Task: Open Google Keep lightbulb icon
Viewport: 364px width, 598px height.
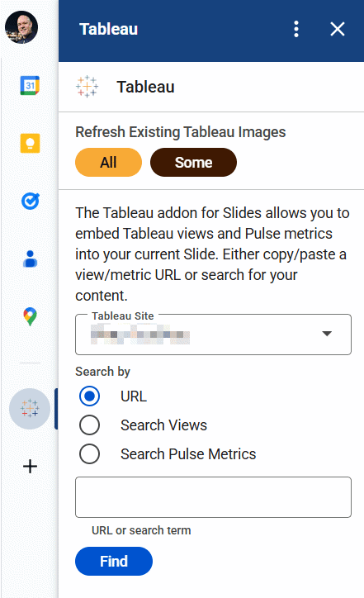Action: 30,144
